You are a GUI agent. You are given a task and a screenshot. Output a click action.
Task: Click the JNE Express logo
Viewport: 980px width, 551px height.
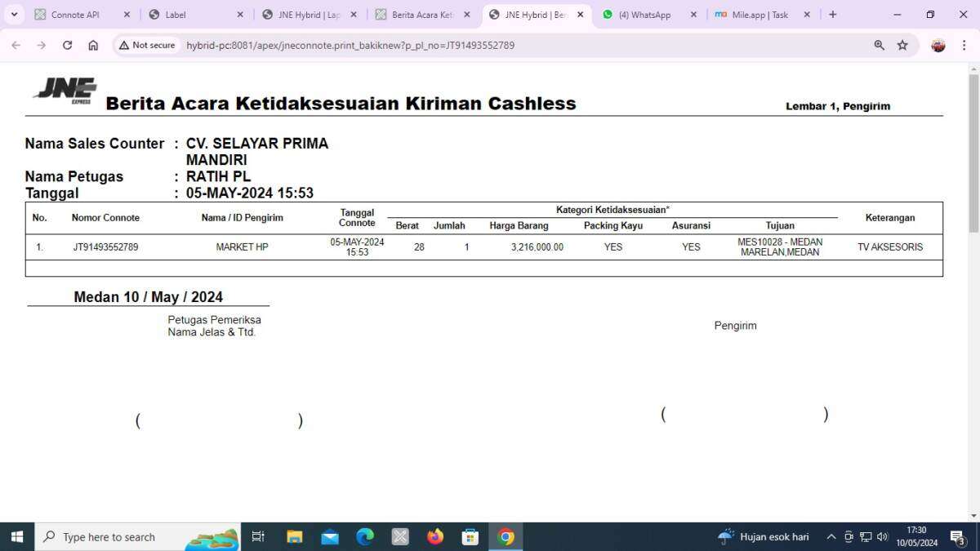pos(65,91)
